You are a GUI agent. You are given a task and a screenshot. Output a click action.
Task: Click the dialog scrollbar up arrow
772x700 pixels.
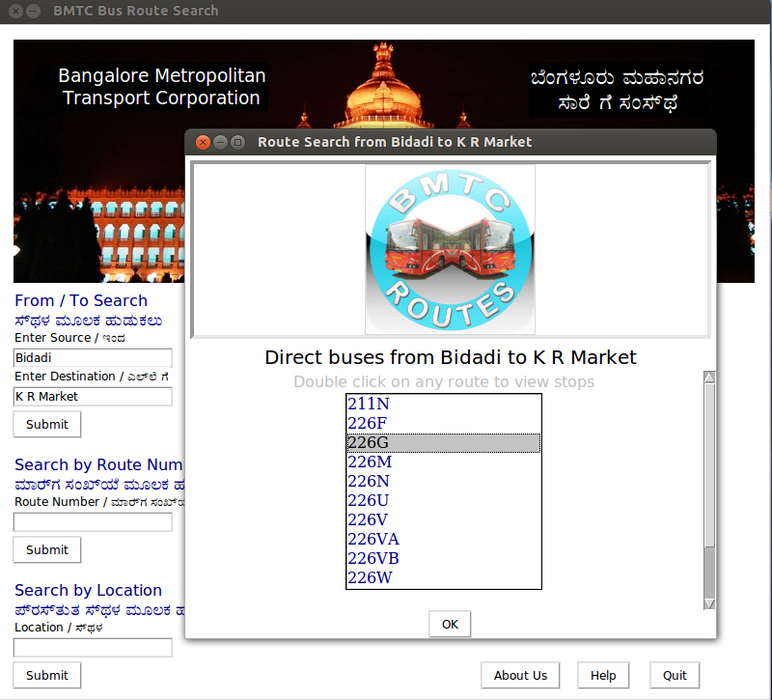(709, 377)
